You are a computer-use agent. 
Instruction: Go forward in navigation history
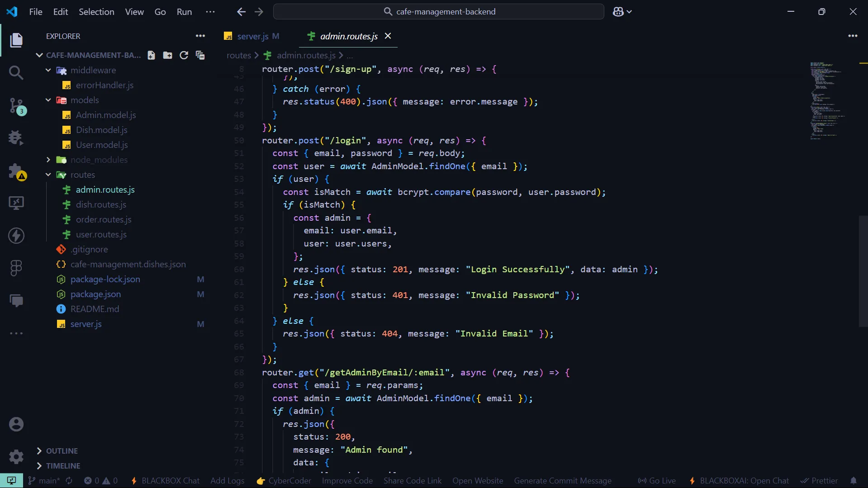pos(259,12)
